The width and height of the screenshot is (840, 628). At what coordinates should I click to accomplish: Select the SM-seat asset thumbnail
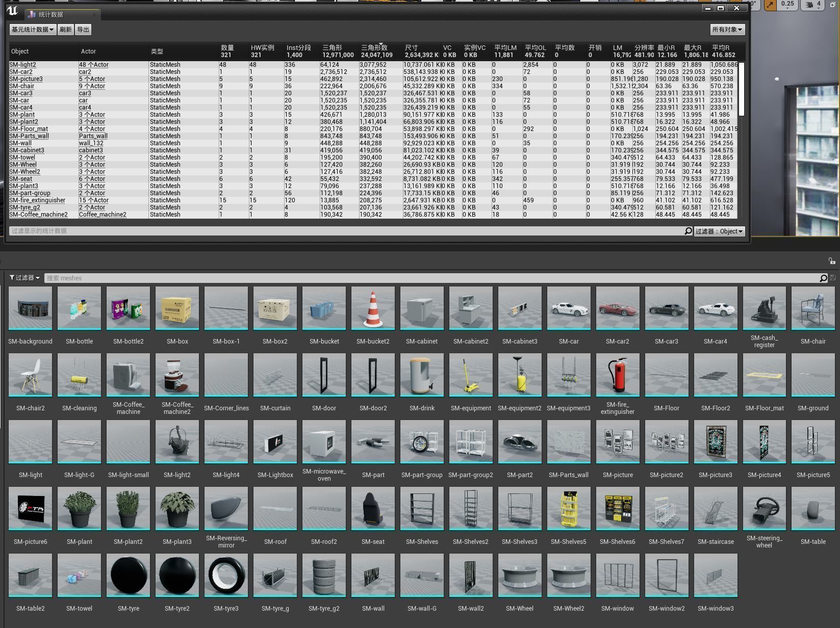pos(373,508)
